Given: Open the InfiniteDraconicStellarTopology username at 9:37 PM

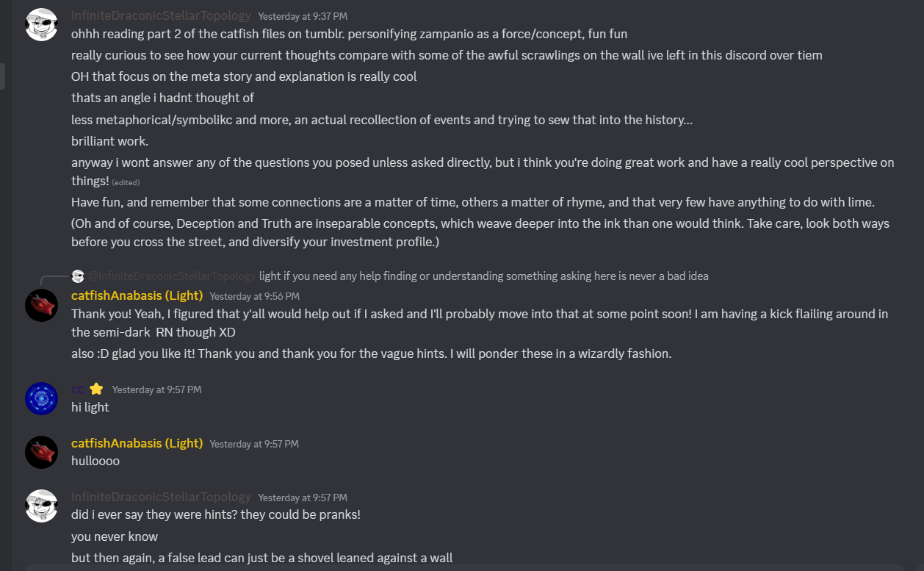Looking at the screenshot, I should [161, 15].
